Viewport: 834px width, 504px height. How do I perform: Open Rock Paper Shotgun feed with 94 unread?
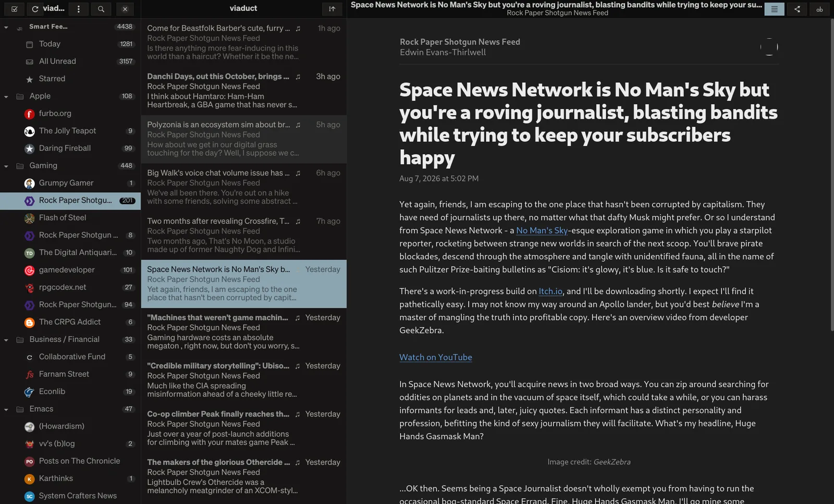pos(70,304)
